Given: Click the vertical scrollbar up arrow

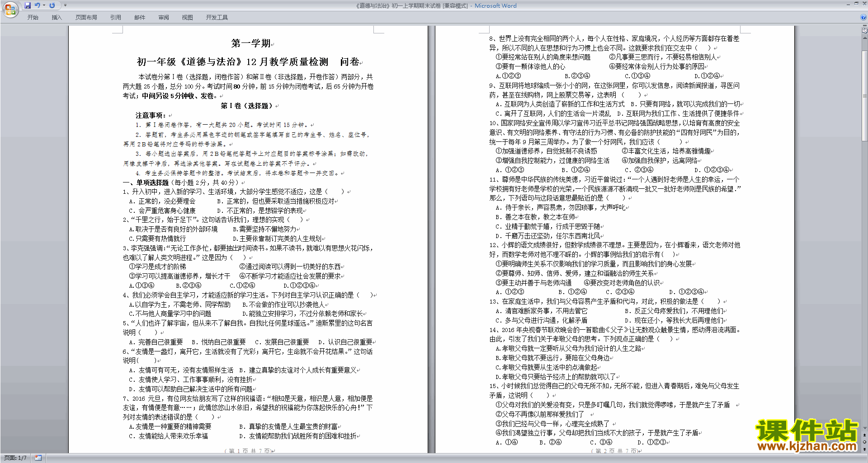Looking at the screenshot, I should tap(865, 37).
